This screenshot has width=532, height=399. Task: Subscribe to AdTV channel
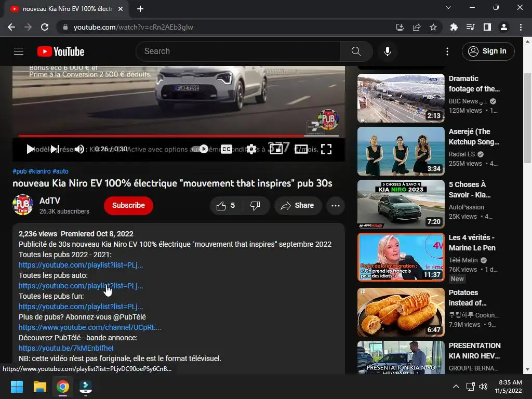click(128, 205)
